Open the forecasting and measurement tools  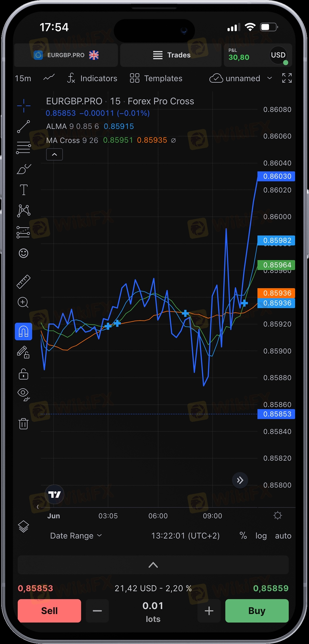[x=23, y=232]
